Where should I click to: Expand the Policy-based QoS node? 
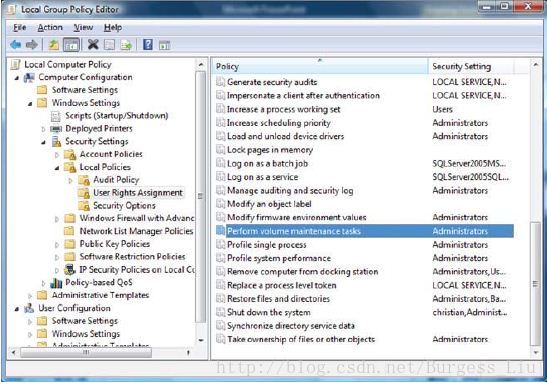[x=43, y=283]
